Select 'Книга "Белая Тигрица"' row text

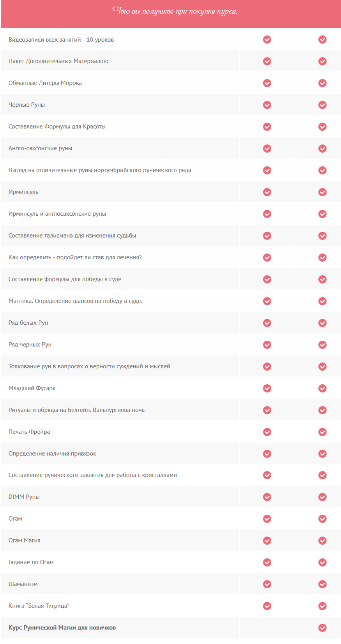[39, 606]
